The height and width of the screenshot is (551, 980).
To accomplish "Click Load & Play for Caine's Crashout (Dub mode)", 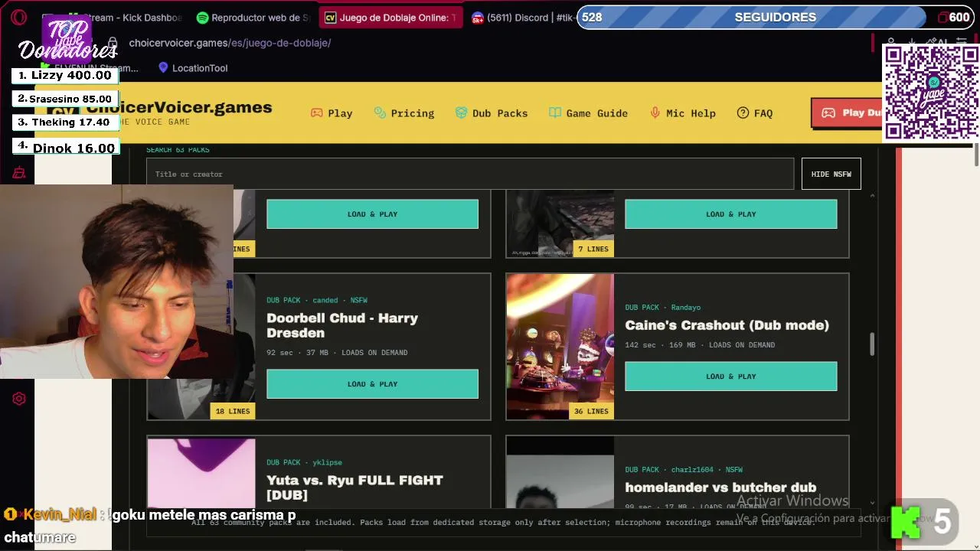I will (x=730, y=377).
